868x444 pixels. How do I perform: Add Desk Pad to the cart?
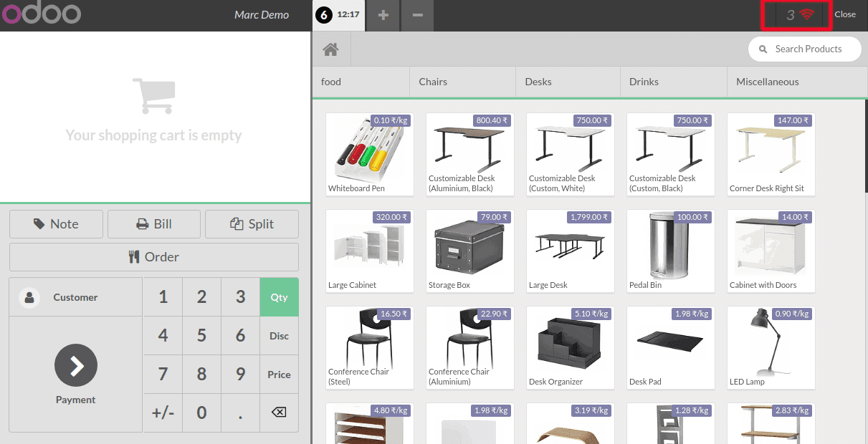pos(671,347)
